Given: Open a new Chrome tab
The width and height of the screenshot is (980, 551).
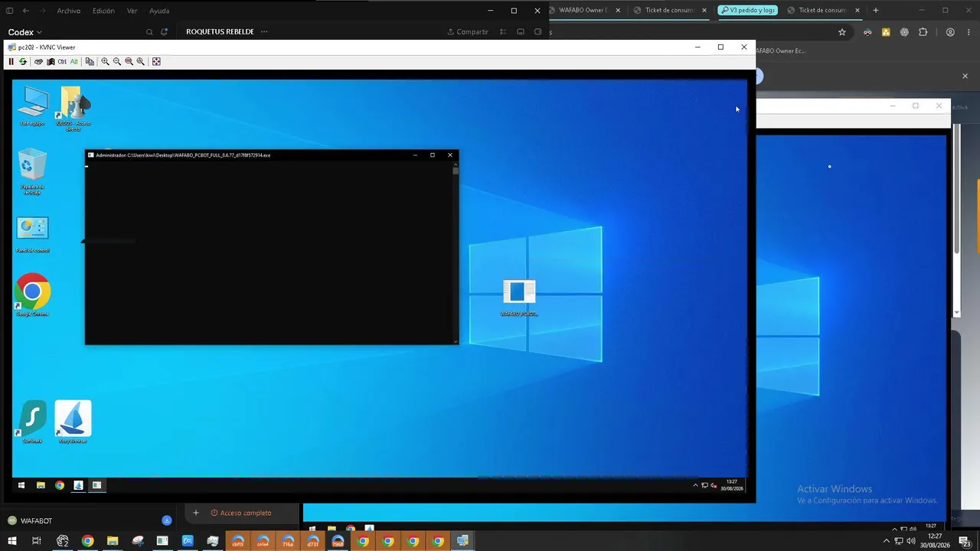Looking at the screenshot, I should point(876,11).
